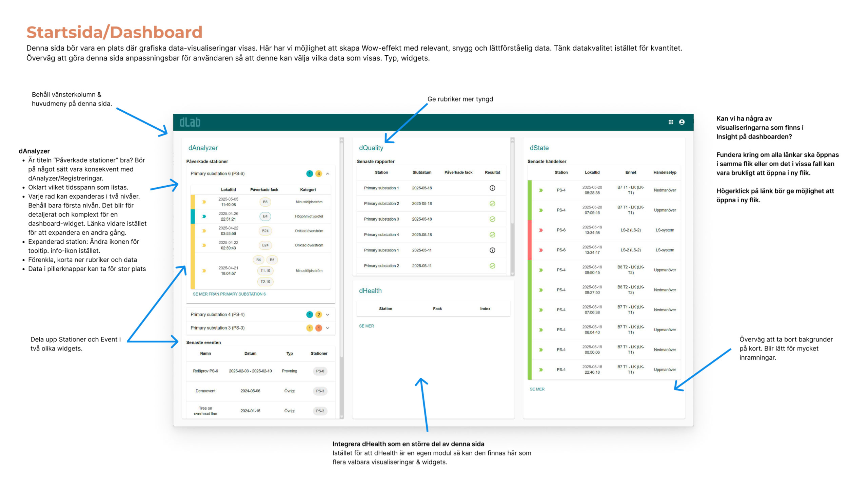Open the apps grid icon in header

pyautogui.click(x=670, y=122)
